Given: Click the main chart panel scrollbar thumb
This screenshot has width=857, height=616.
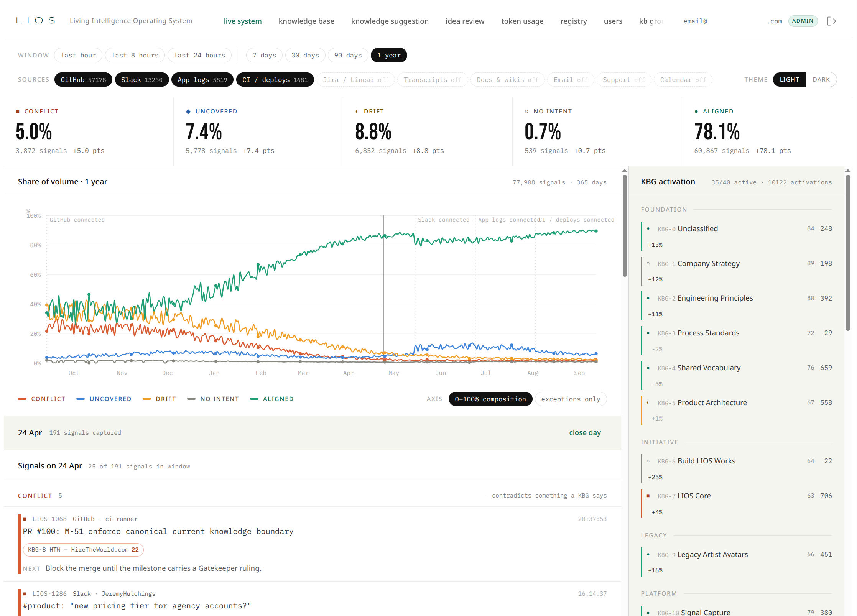Looking at the screenshot, I should pyautogui.click(x=625, y=225).
